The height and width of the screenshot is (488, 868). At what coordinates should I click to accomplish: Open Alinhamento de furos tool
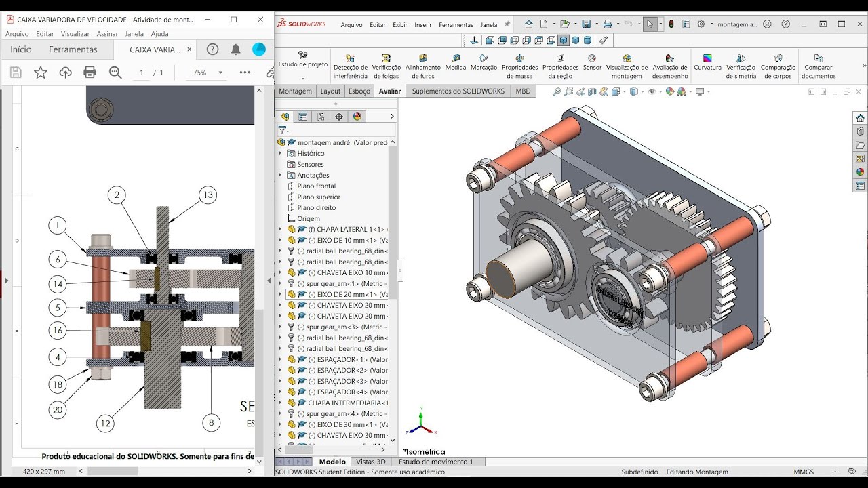(x=423, y=66)
